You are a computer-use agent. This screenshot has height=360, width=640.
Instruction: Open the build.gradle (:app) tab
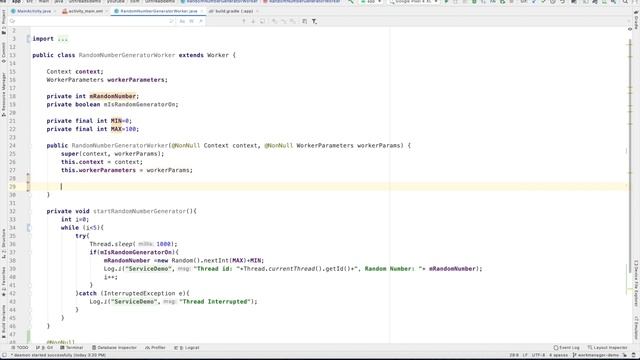pos(233,11)
